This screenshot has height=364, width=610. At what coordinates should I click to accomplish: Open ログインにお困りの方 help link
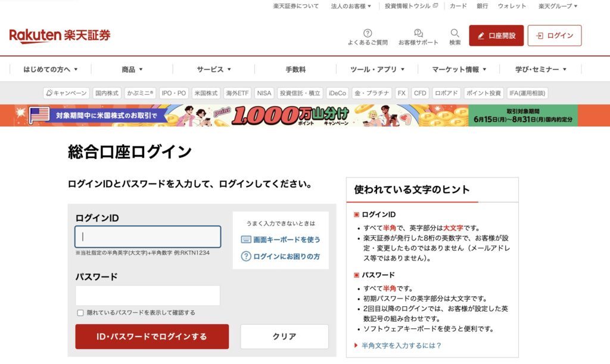coord(287,256)
